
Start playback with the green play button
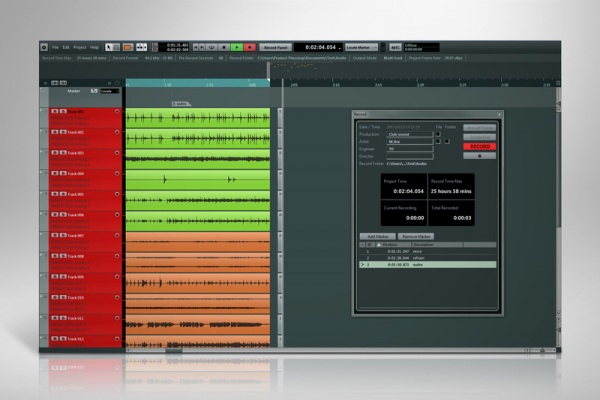237,47
